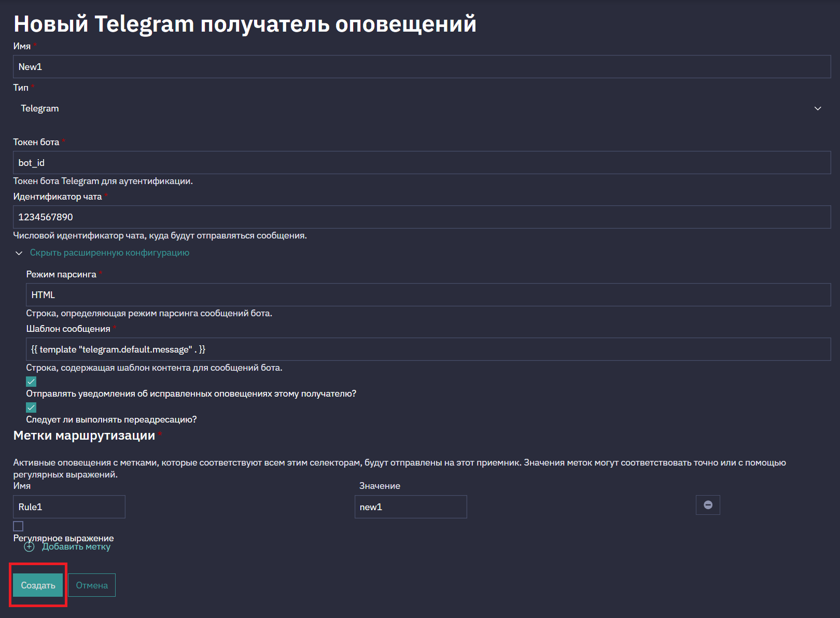Click the plus icon beside Добавить метку
Viewport: 840px width, 618px height.
point(30,547)
